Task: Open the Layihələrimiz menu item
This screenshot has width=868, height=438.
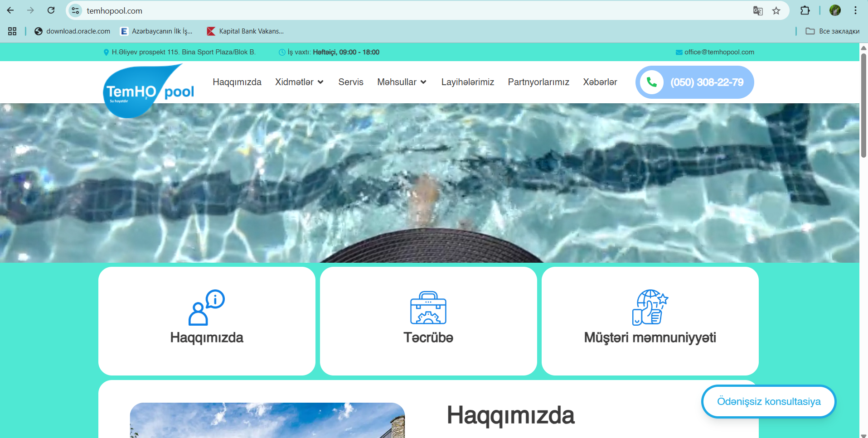Action: tap(468, 82)
